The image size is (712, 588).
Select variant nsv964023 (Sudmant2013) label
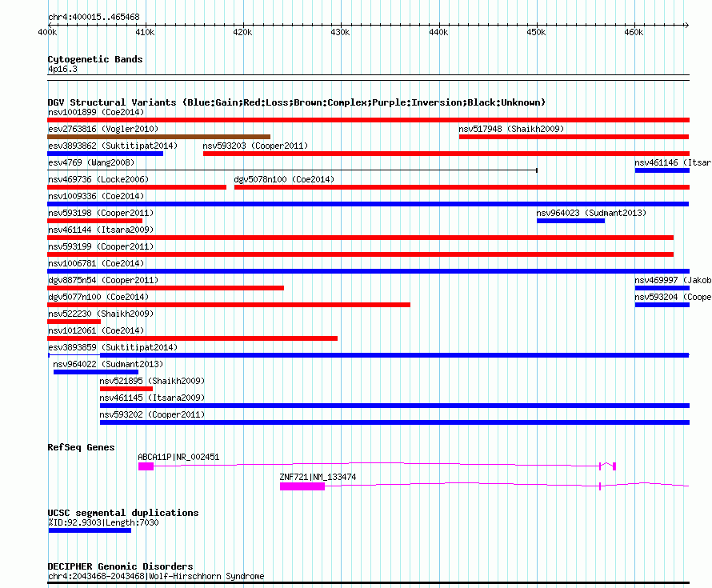point(591,213)
